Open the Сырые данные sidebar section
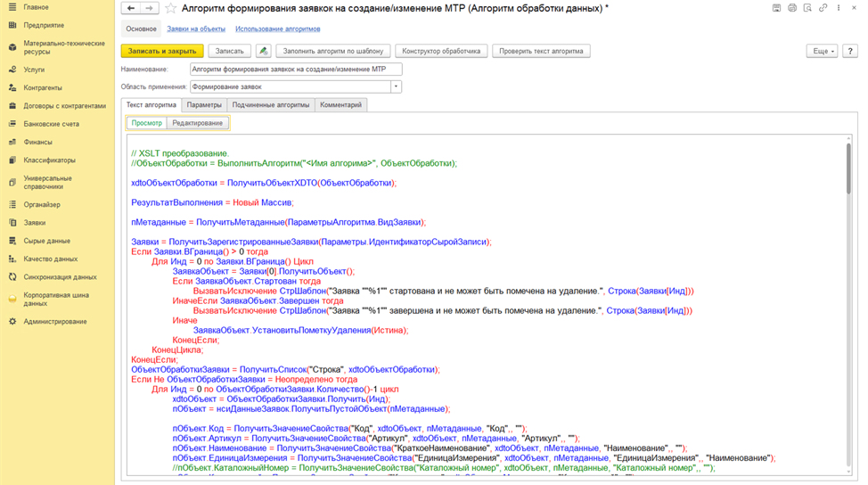Viewport: 868px width, 485px height. 46,241
